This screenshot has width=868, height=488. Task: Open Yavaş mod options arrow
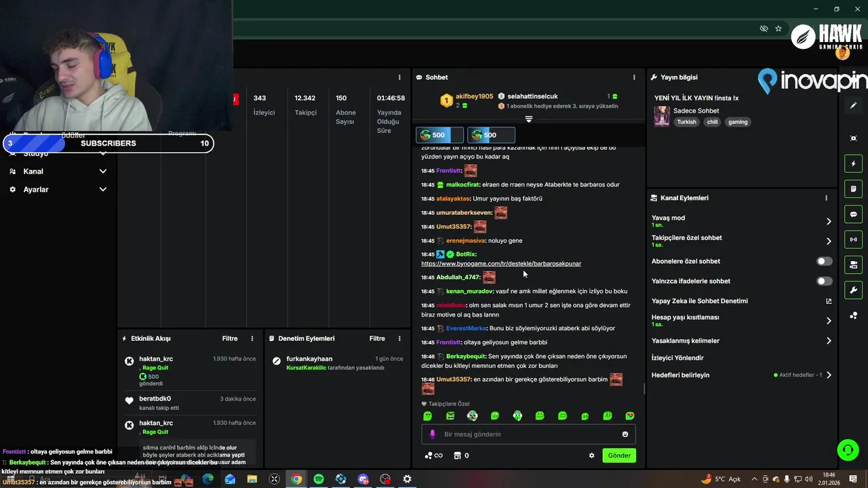pos(829,221)
